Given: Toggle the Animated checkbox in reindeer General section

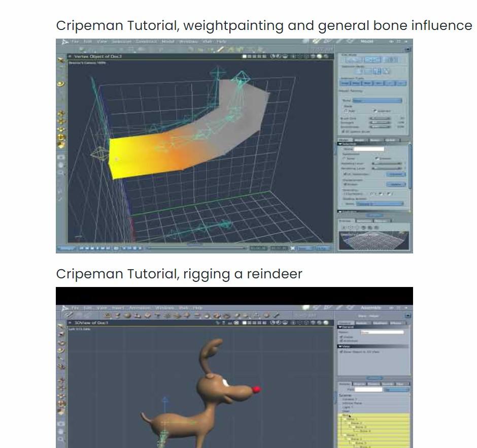Looking at the screenshot, I should point(342,340).
